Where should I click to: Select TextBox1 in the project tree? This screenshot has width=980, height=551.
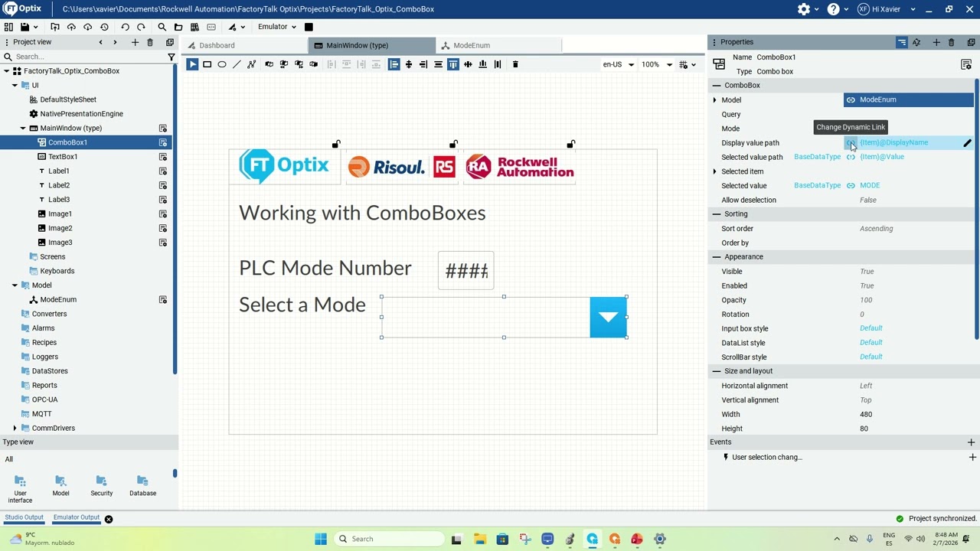coord(63,157)
